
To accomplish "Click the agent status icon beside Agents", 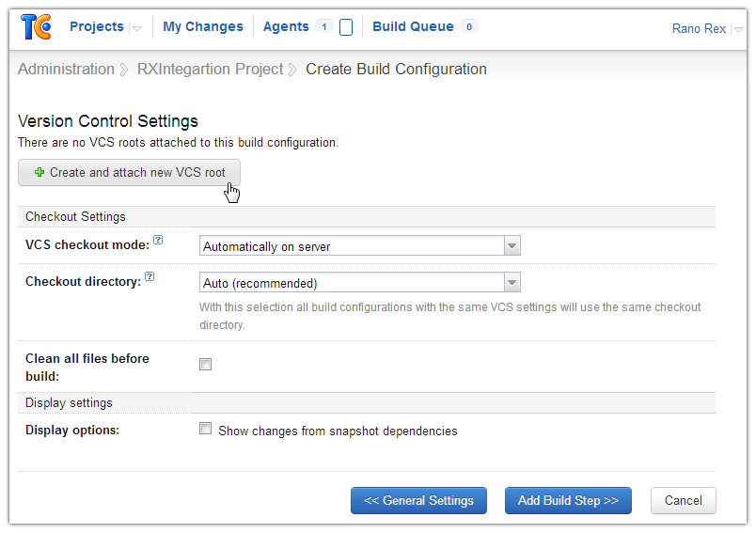I will point(346,27).
